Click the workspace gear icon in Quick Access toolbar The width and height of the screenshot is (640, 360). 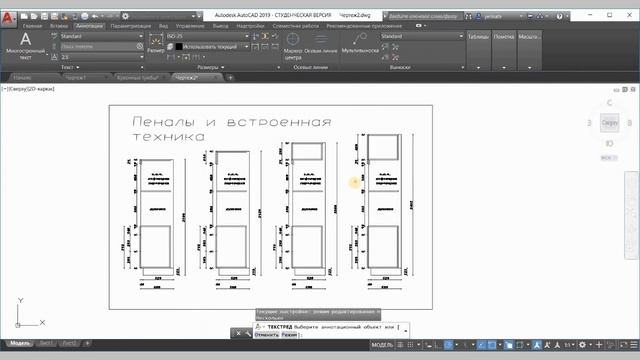pyautogui.click(x=125, y=16)
